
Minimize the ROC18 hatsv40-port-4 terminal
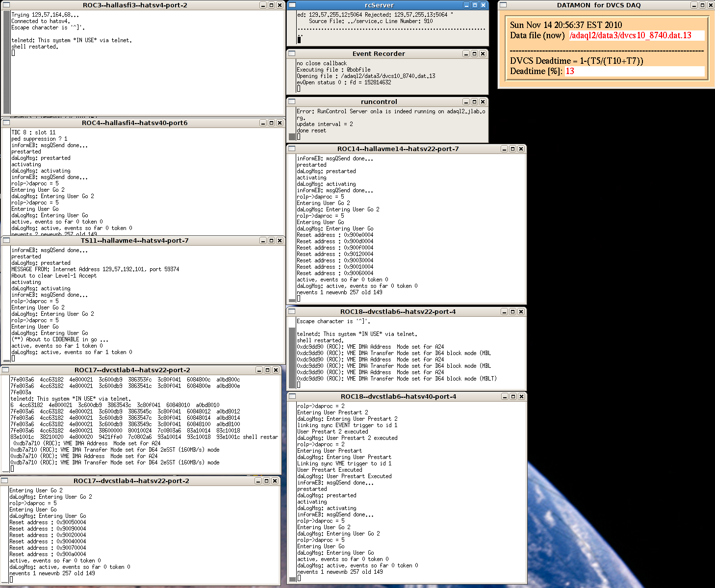505,396
